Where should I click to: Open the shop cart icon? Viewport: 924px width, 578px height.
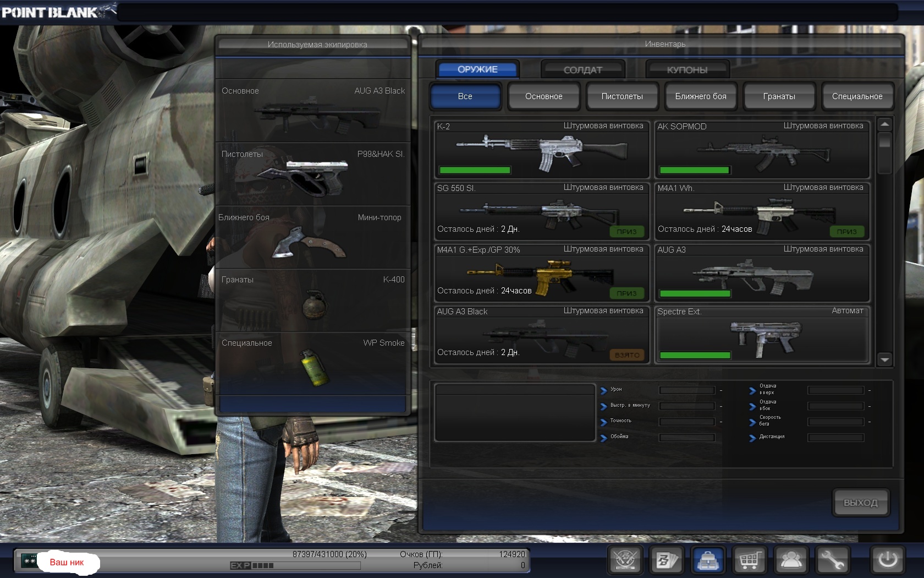pyautogui.click(x=749, y=560)
